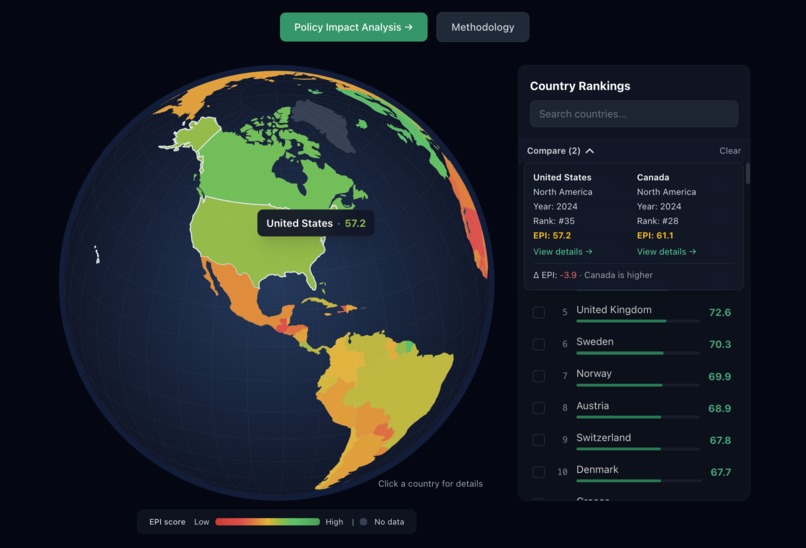Collapse the Compare (2) section

click(560, 151)
